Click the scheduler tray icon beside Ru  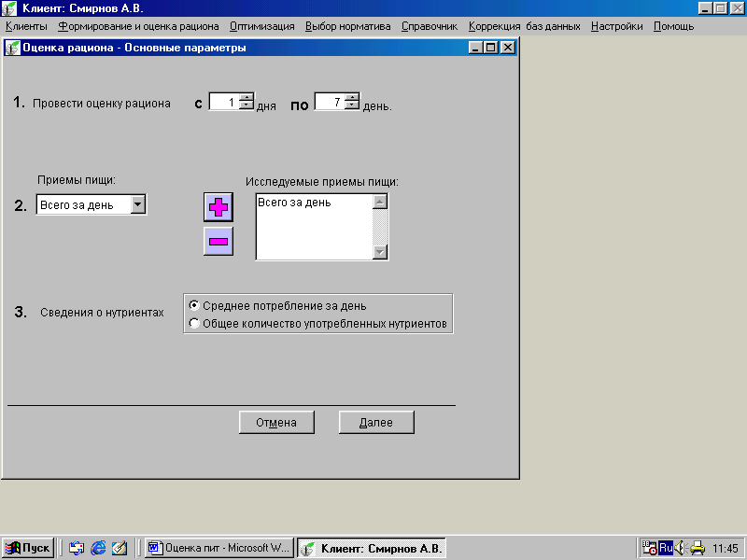650,548
